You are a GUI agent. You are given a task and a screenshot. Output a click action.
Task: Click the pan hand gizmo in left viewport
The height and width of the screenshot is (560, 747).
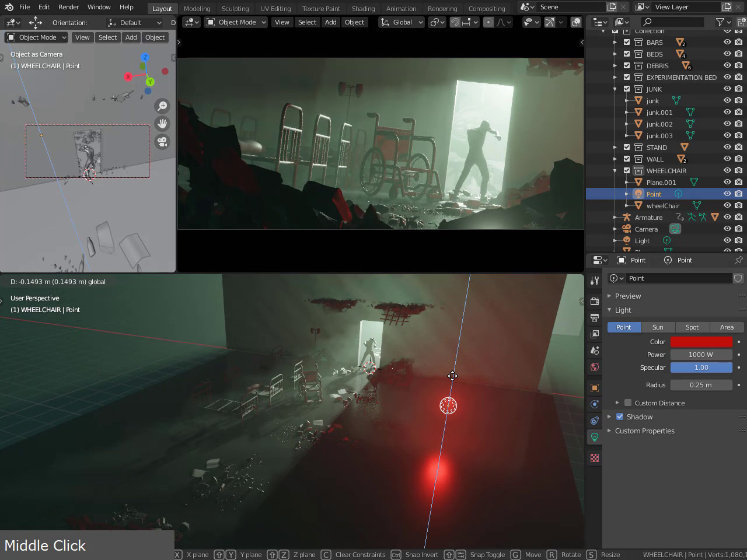[x=162, y=124]
